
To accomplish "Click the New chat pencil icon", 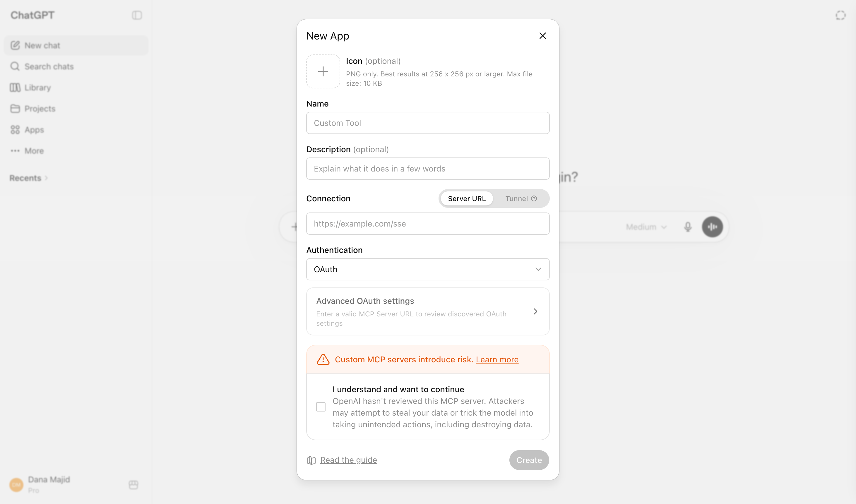I will click(x=15, y=45).
